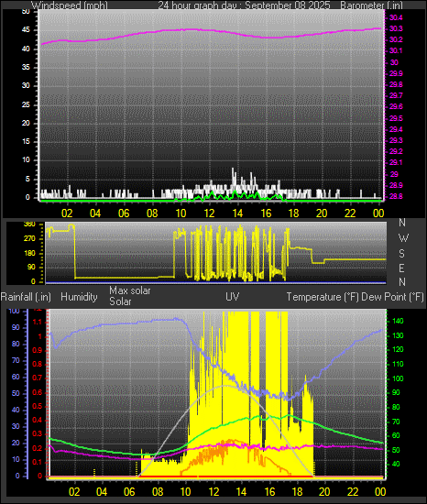Viewport: 427px width, 504px height.
Task: Click the 24 hour graph date title
Action: pyautogui.click(x=244, y=5)
